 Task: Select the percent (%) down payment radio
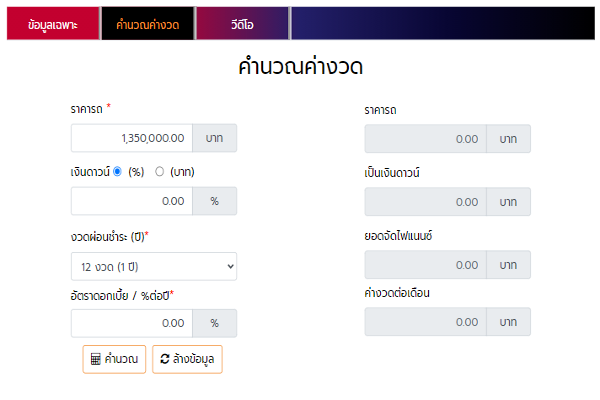click(x=118, y=171)
